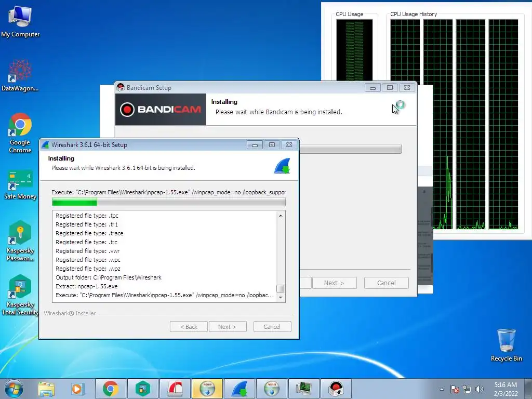Show hidden tray icons arrow
532x399 pixels.
coord(442,389)
